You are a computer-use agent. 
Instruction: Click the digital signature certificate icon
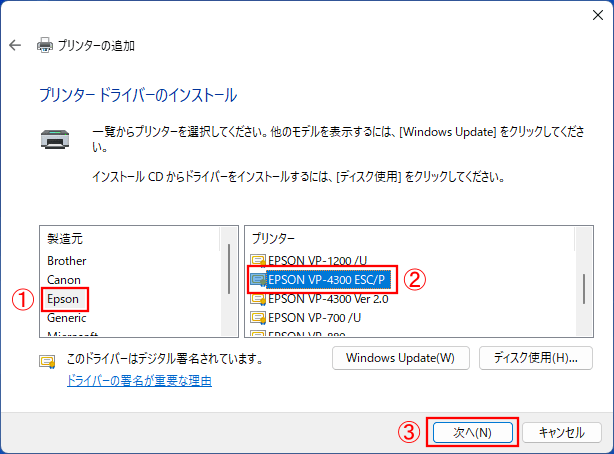[47, 362]
